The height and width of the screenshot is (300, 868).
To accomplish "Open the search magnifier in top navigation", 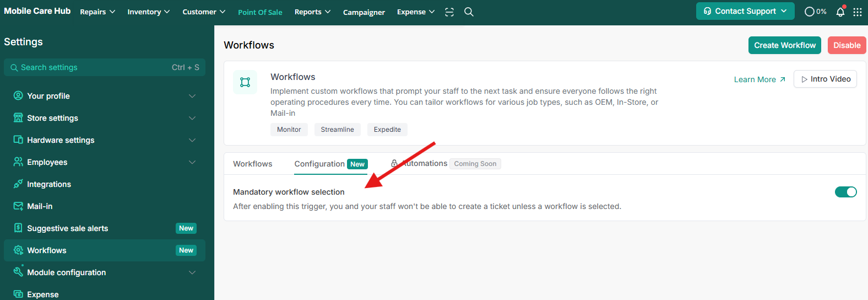I will click(469, 12).
